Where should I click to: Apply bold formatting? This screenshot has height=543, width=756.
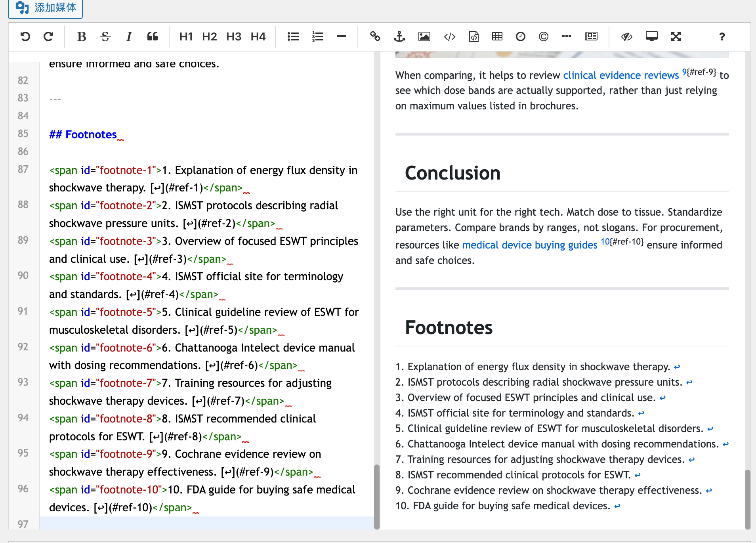coord(82,37)
